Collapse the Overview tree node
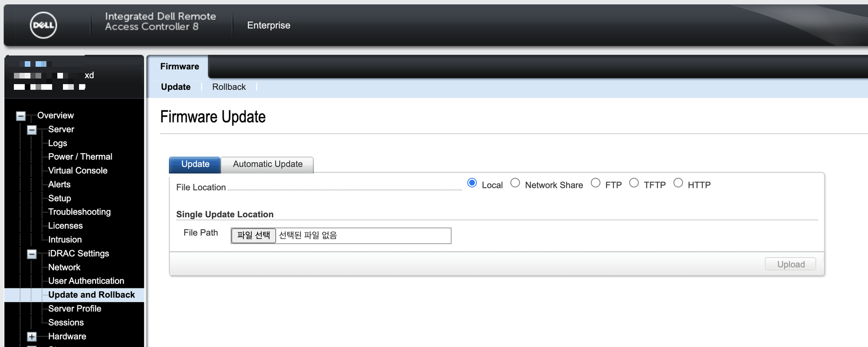868x347 pixels. point(20,116)
